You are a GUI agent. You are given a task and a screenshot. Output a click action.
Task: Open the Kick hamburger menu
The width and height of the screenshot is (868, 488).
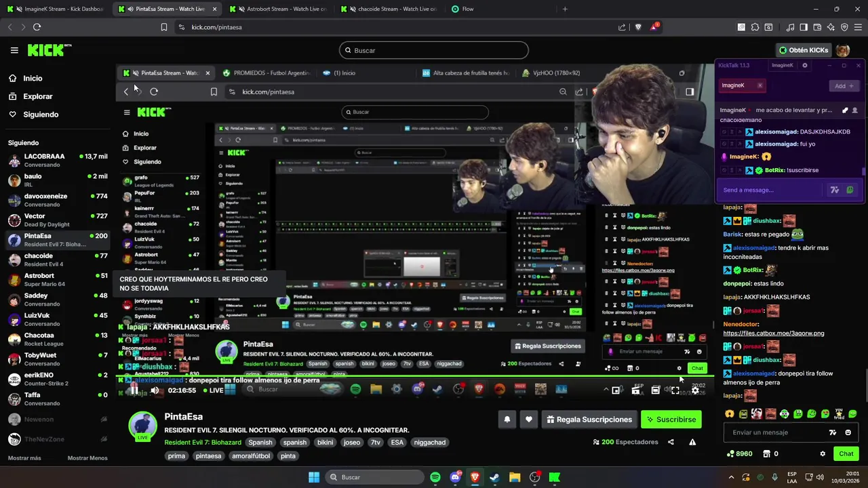14,50
